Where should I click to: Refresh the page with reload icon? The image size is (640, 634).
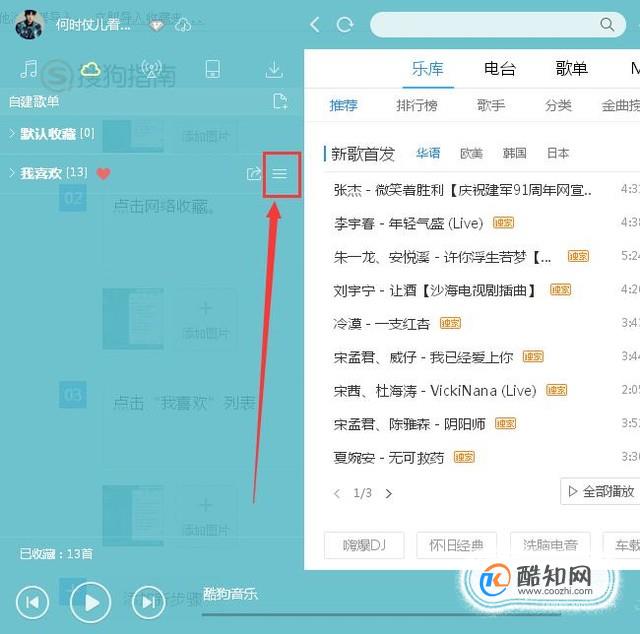click(345, 25)
